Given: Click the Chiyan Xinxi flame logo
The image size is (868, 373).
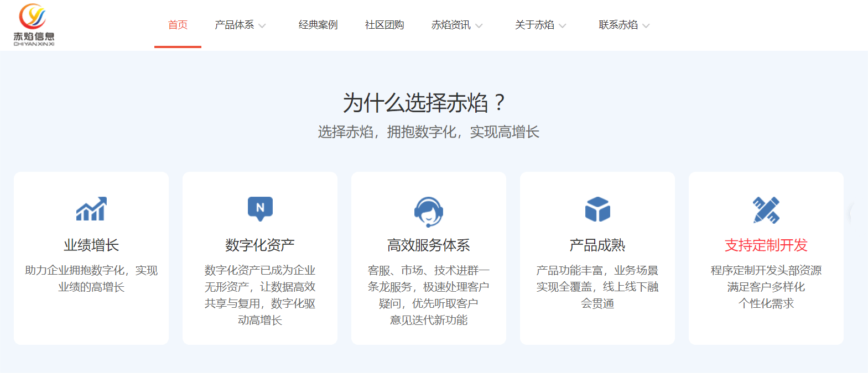Looking at the screenshot, I should pyautogui.click(x=33, y=24).
